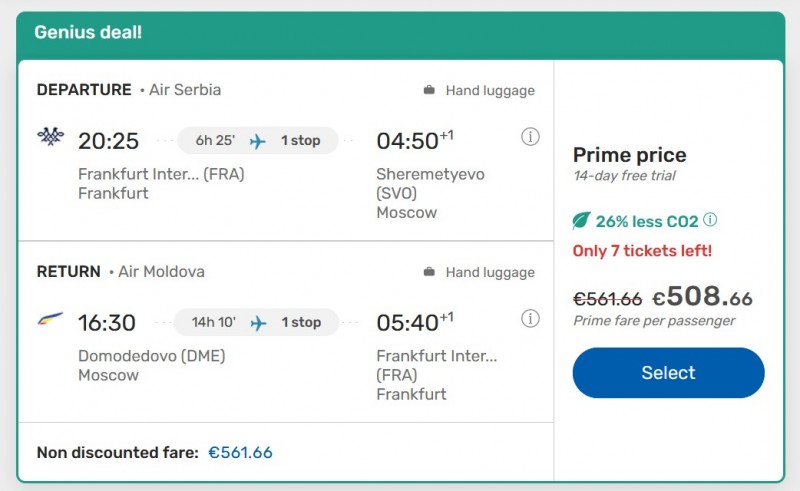The height and width of the screenshot is (491, 800).
Task: Show CO2 emissions info tooltip icon
Action: pyautogui.click(x=710, y=220)
